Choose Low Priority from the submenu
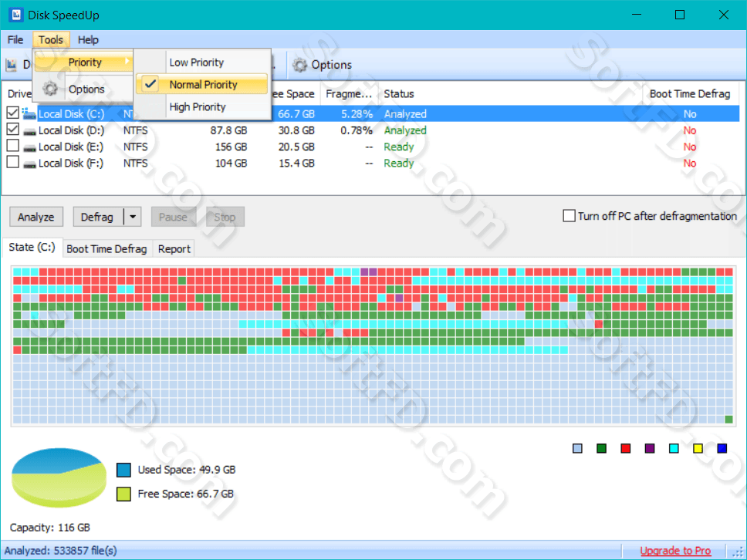 tap(202, 62)
